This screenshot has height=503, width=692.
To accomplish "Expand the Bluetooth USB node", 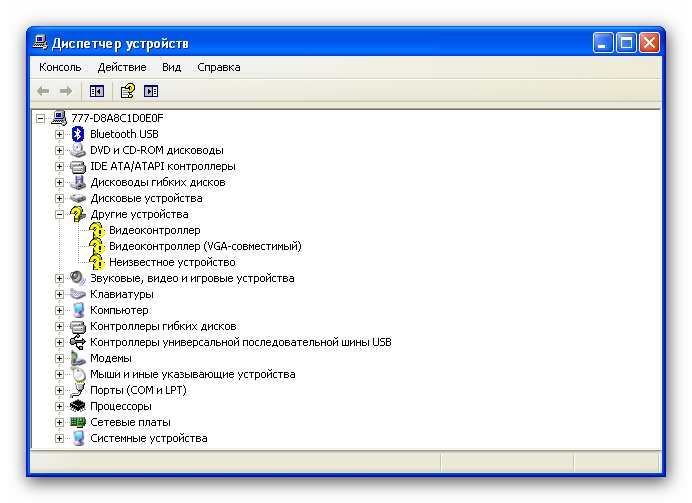I will pyautogui.click(x=59, y=134).
